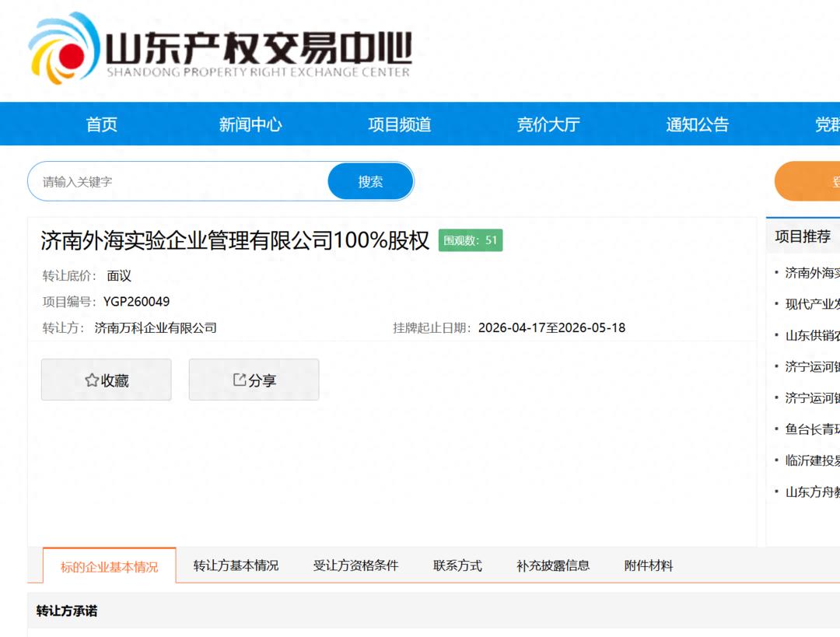Open recommended project 山东方舟… link
Image resolution: width=840 pixels, height=637 pixels.
(x=812, y=492)
